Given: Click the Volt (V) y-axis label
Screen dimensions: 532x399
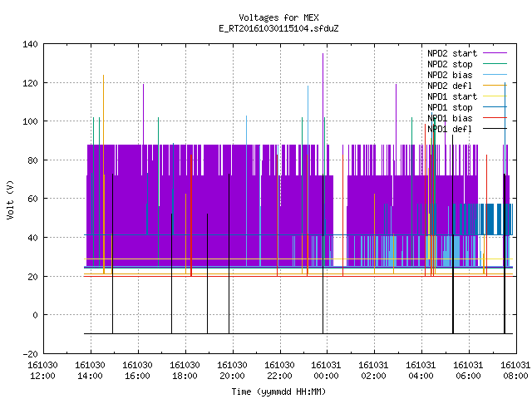Looking at the screenshot, I should [x=10, y=199].
